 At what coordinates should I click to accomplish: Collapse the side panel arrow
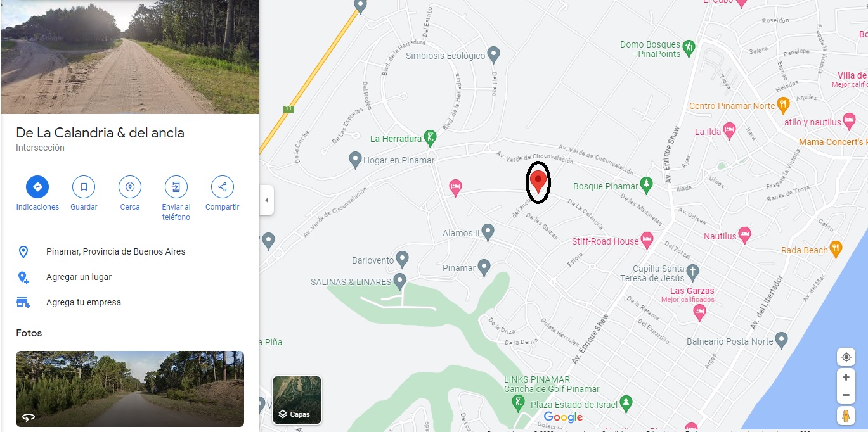click(266, 200)
